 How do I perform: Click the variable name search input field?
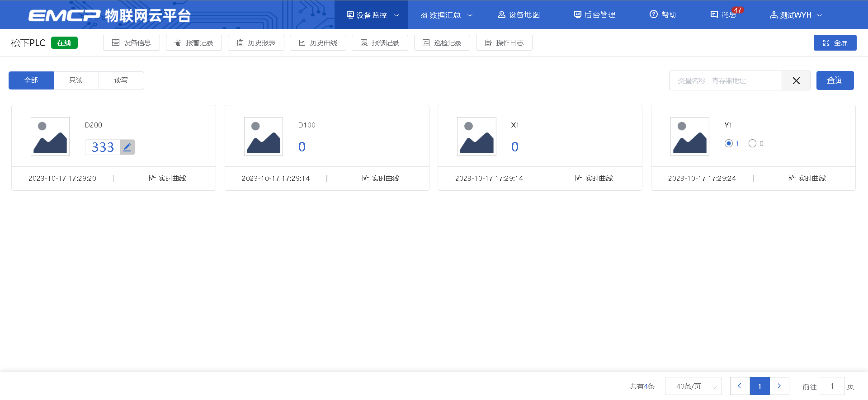click(725, 80)
